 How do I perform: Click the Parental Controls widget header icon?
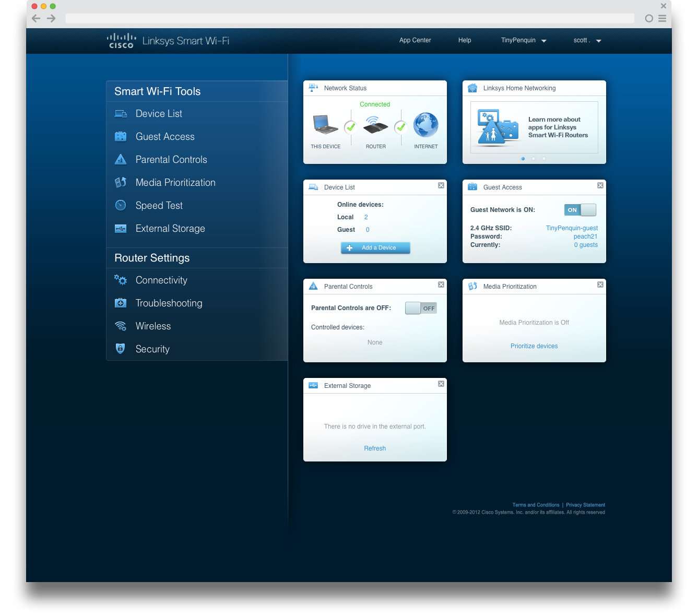tap(313, 286)
